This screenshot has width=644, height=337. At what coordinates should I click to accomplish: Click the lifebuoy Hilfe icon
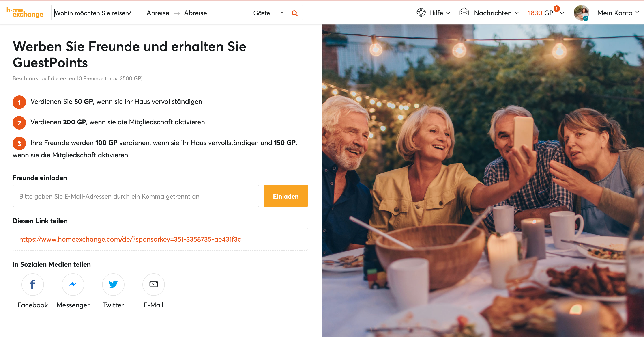point(421,12)
